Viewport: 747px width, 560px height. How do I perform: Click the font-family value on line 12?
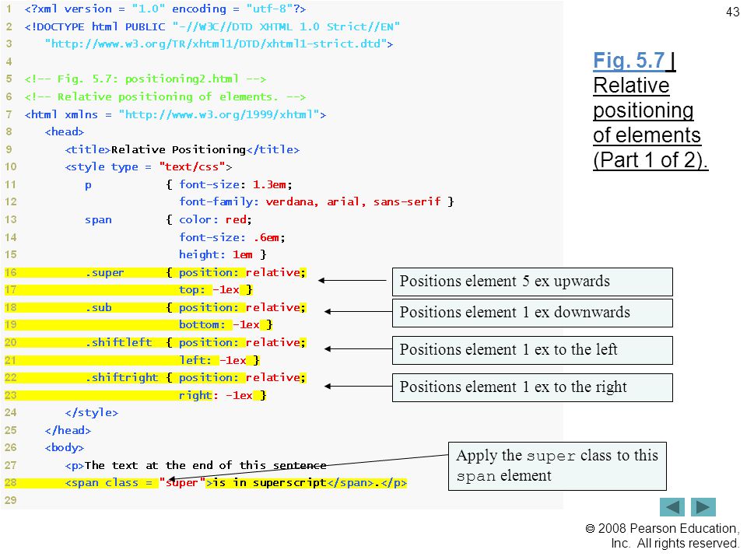353,202
